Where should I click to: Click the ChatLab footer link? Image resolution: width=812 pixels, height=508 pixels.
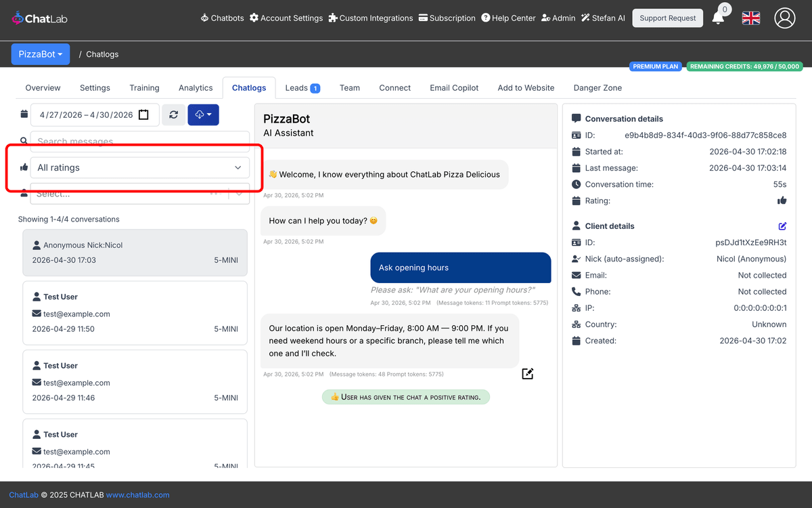click(24, 495)
